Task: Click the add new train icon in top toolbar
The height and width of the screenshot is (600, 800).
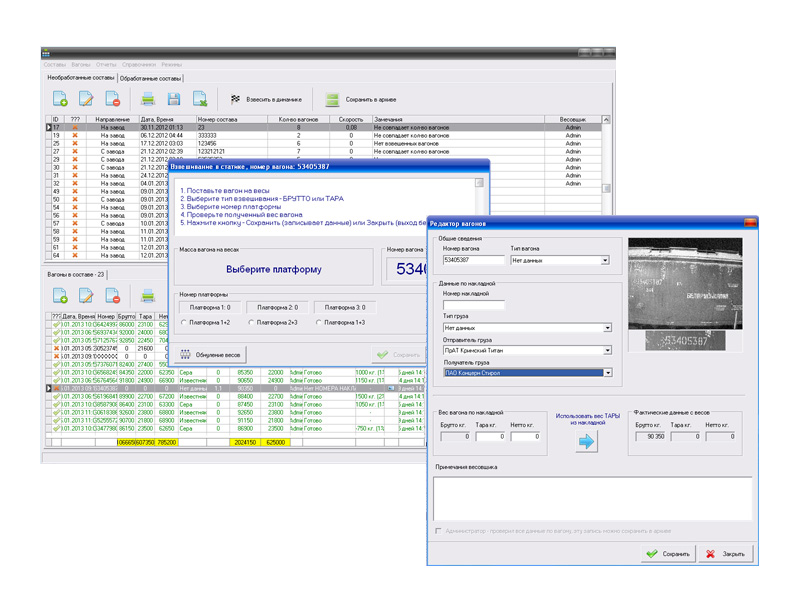Action: (x=60, y=98)
